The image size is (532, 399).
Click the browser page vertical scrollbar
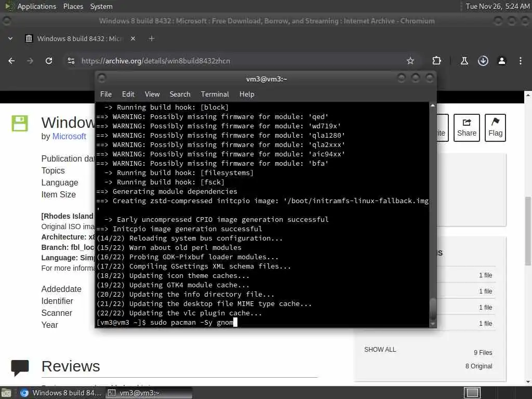[x=528, y=231]
